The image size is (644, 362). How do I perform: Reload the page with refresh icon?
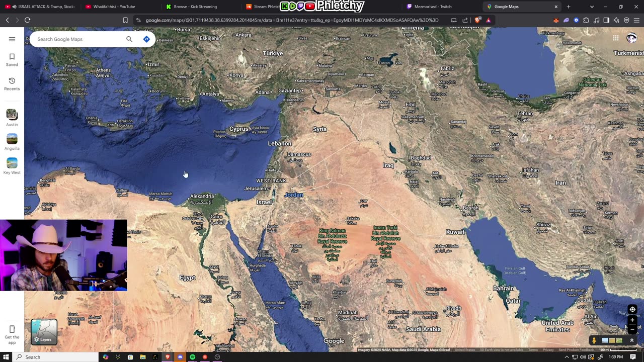pyautogui.click(x=28, y=20)
